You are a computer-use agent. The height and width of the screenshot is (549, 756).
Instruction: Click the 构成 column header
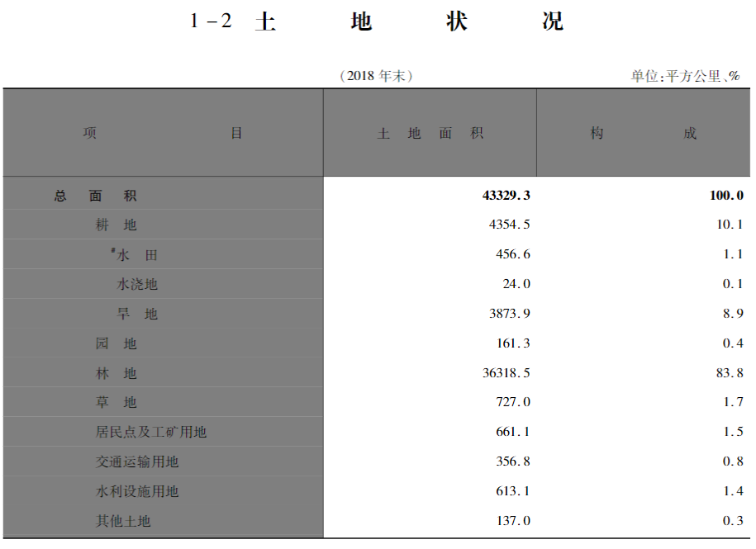click(x=643, y=133)
